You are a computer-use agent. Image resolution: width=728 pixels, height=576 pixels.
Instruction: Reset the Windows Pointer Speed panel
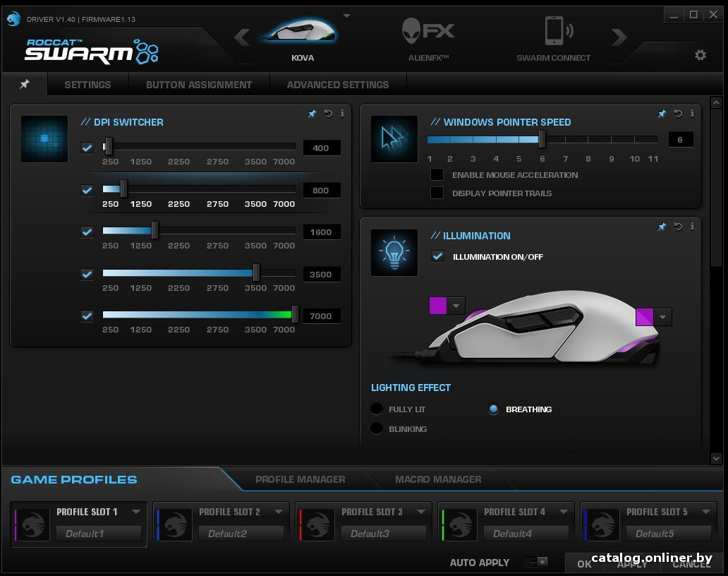(678, 114)
